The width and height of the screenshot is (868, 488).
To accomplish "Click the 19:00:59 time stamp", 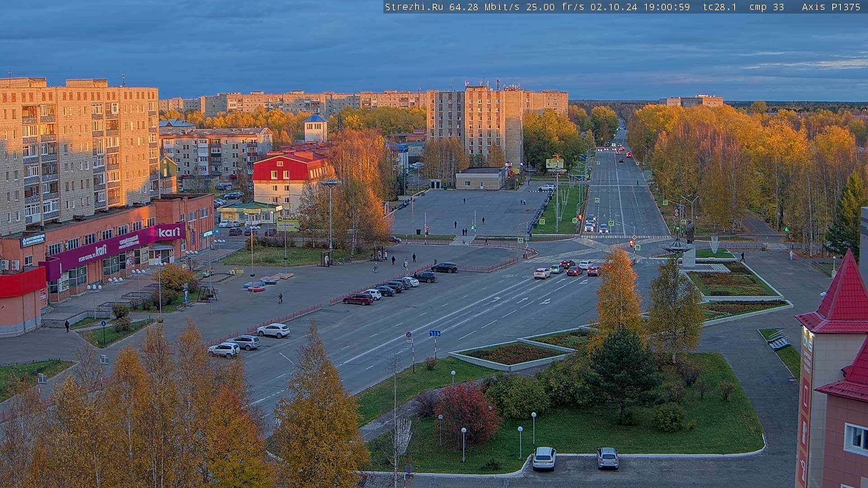I will coord(666,7).
